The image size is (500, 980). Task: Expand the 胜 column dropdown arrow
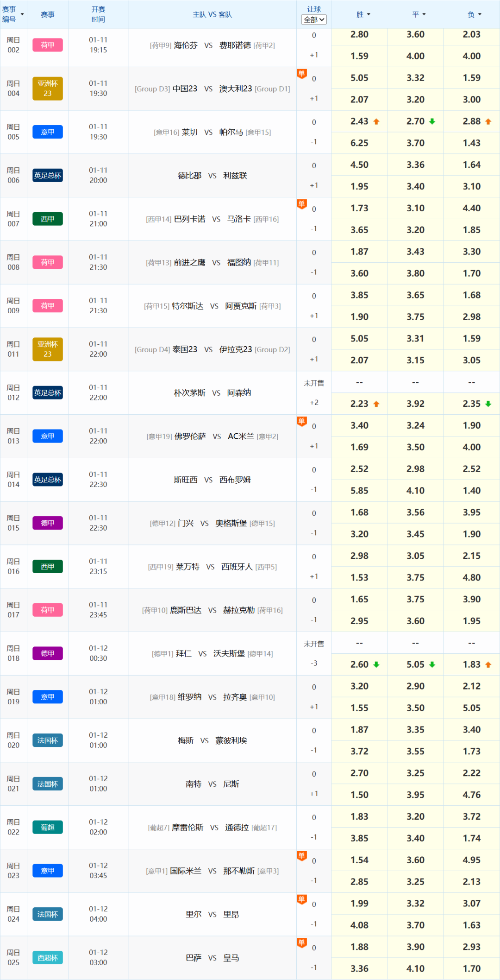tap(369, 14)
